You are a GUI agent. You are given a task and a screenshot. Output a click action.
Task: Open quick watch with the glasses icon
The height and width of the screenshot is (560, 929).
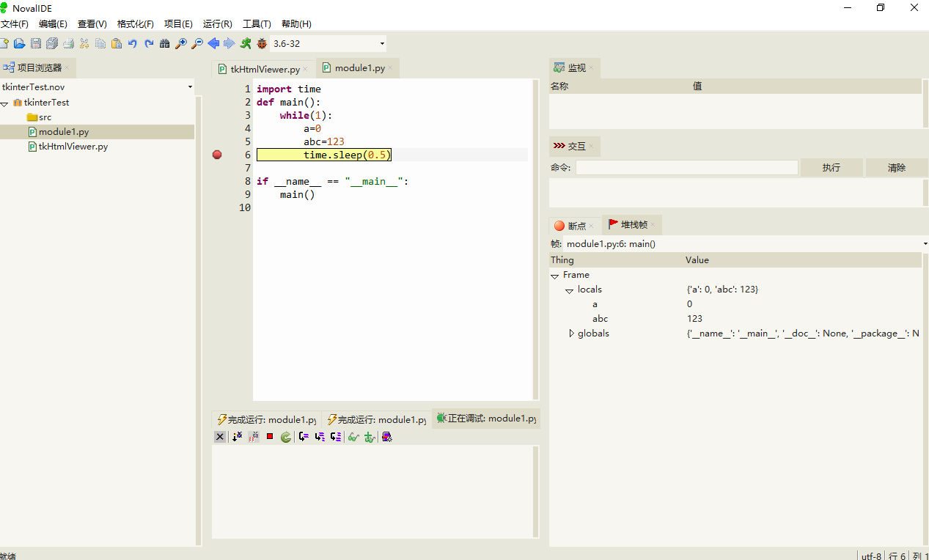pyautogui.click(x=353, y=436)
